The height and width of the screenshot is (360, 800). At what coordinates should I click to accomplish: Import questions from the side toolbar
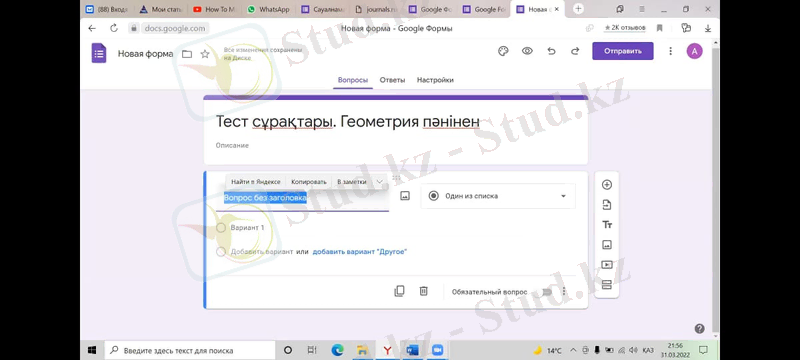point(607,205)
